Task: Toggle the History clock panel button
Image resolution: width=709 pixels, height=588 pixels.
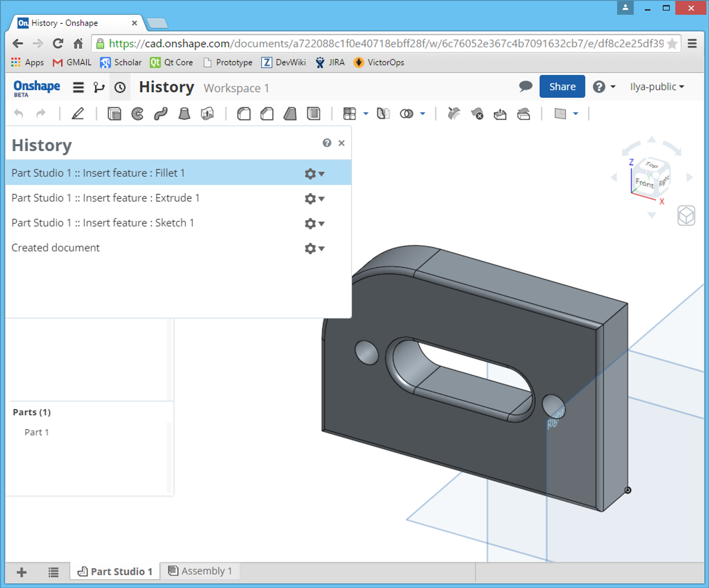Action: [120, 87]
